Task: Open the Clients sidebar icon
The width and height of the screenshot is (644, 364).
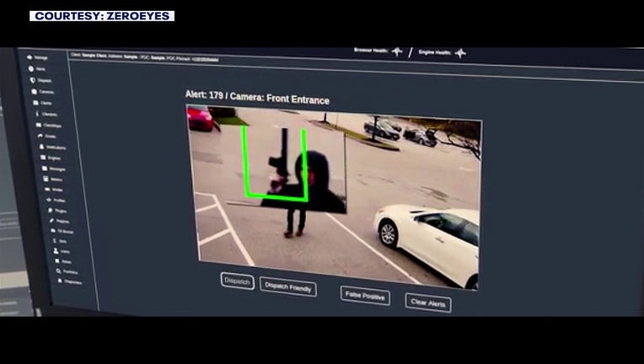Action: coord(35,103)
